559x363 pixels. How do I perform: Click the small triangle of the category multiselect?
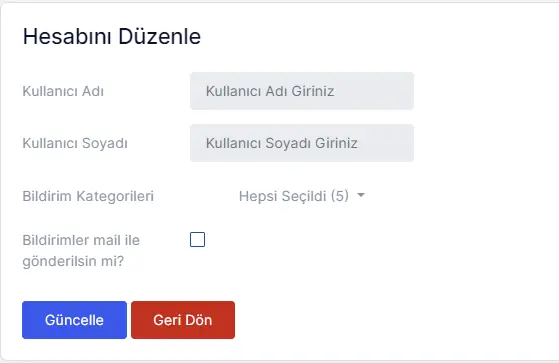(x=361, y=195)
